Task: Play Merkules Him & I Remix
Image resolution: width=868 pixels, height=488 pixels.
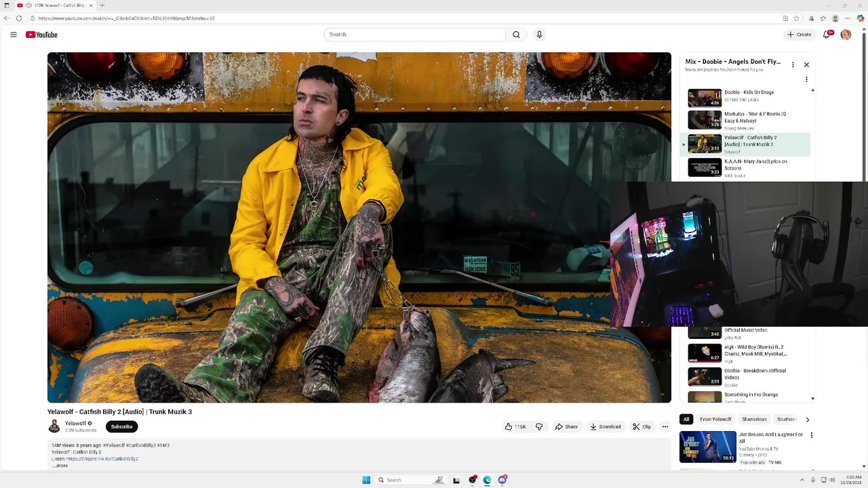Action: pos(746,120)
